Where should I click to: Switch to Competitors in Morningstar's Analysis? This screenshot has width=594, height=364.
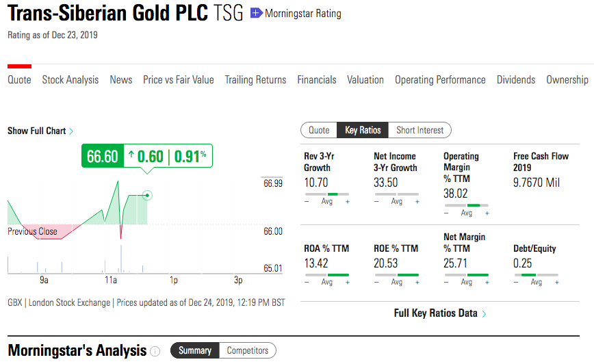pyautogui.click(x=248, y=350)
